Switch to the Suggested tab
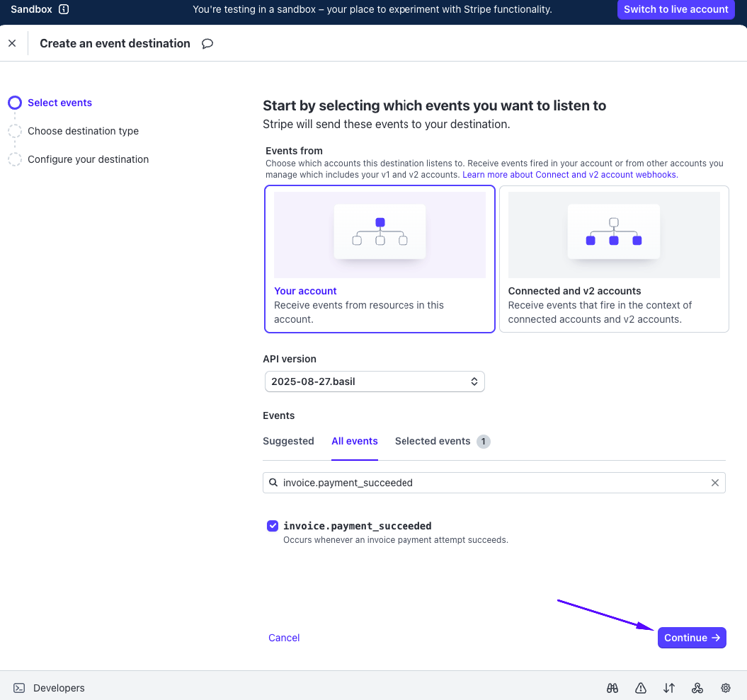 click(288, 441)
